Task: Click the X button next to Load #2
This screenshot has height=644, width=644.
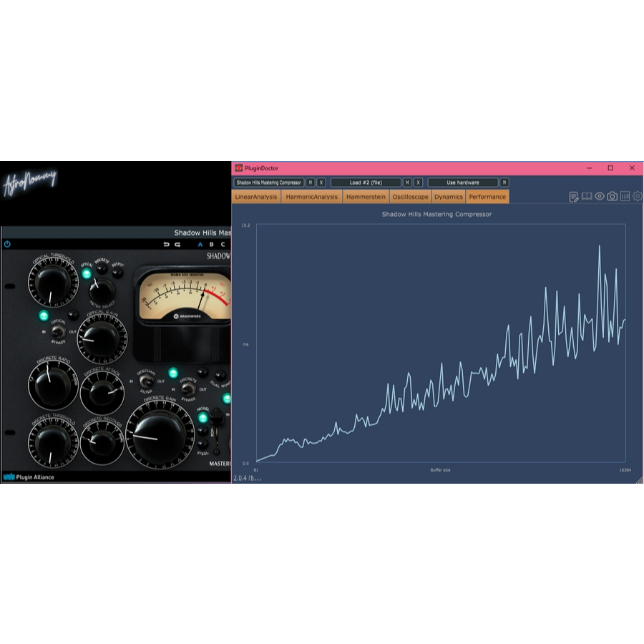Action: pyautogui.click(x=419, y=182)
